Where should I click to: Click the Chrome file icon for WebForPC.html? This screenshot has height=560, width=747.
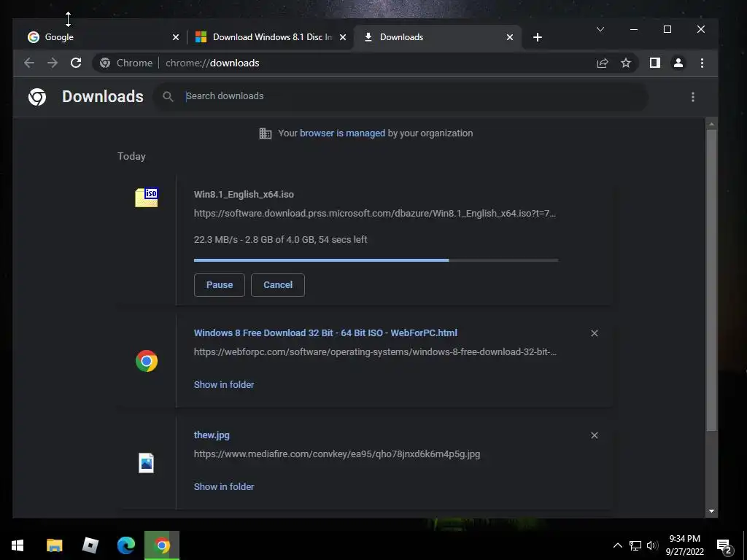tap(146, 361)
